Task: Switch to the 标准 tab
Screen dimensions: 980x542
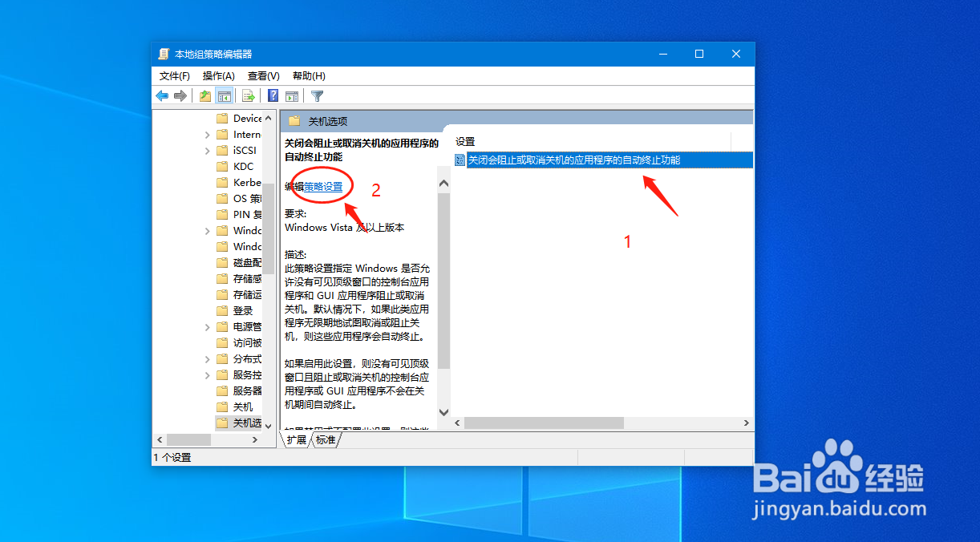Action: point(326,440)
